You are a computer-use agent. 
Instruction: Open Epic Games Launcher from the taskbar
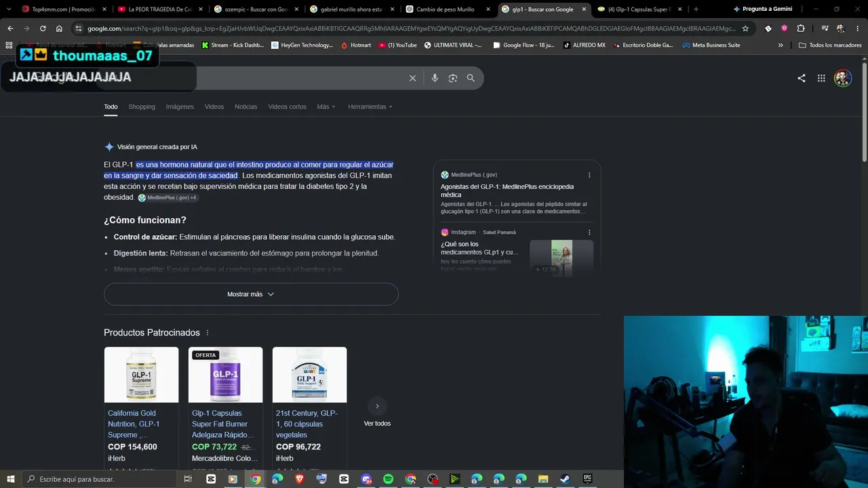coord(587,479)
